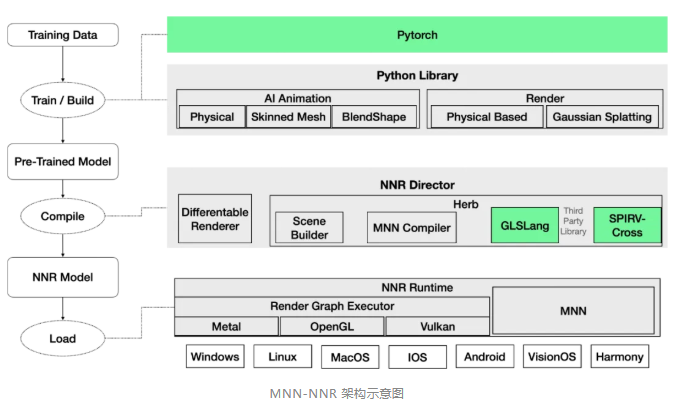Select the NNR Model box
Image resolution: width=675 pixels, height=406 pixels.
[x=62, y=275]
